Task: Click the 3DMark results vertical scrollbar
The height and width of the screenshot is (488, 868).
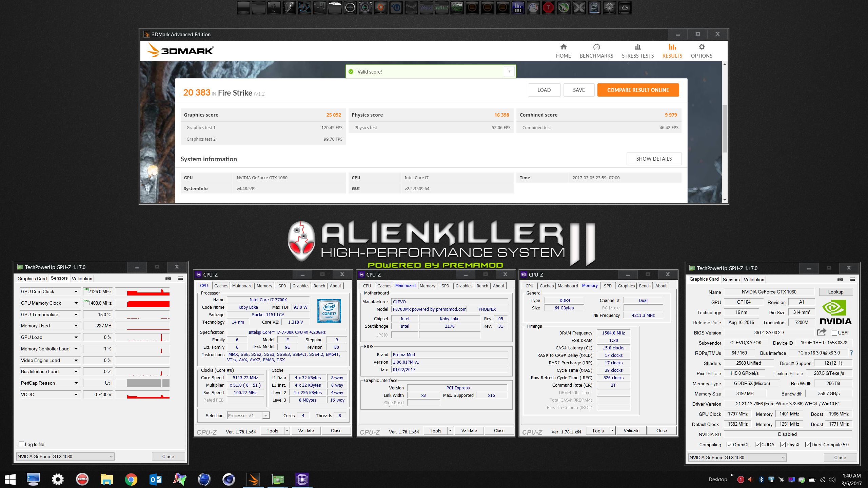Action: [725, 129]
